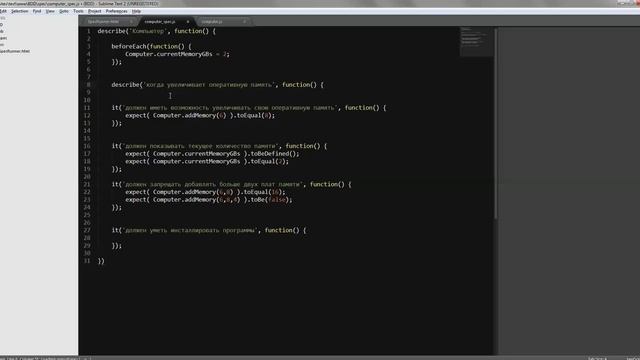Click the it( statement on line 27
The height and width of the screenshot is (360, 640).
209,230
